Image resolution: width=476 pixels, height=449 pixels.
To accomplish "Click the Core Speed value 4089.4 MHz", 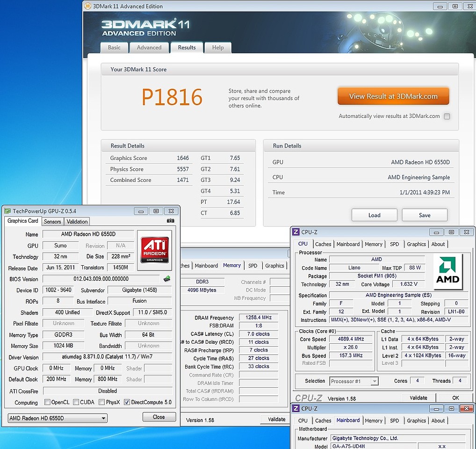I will [351, 339].
